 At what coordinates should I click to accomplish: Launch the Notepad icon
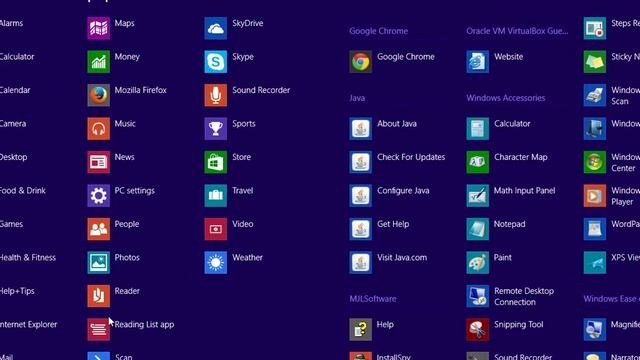478,229
